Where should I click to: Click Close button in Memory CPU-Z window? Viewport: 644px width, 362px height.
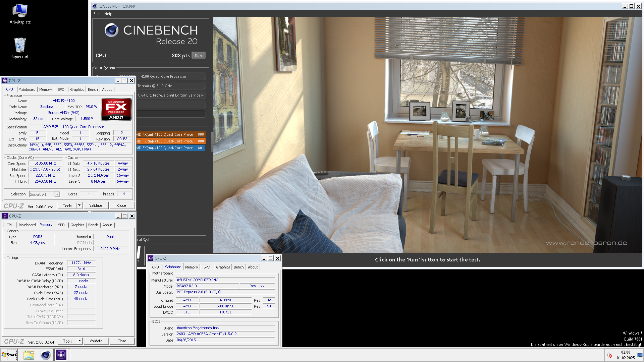click(x=122, y=341)
